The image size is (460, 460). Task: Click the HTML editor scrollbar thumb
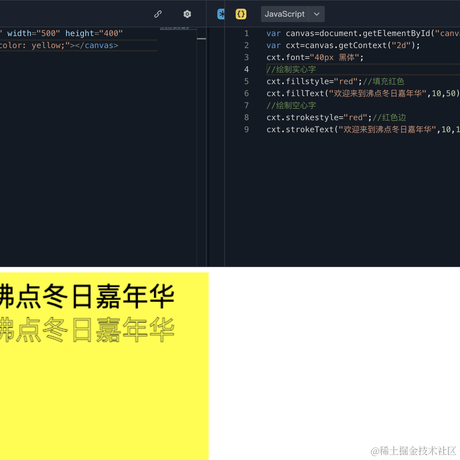[201, 39]
